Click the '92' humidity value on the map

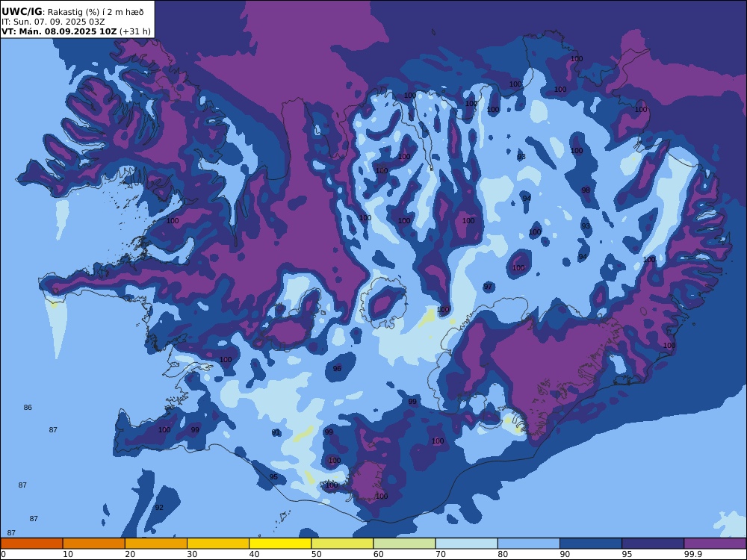tap(159, 508)
